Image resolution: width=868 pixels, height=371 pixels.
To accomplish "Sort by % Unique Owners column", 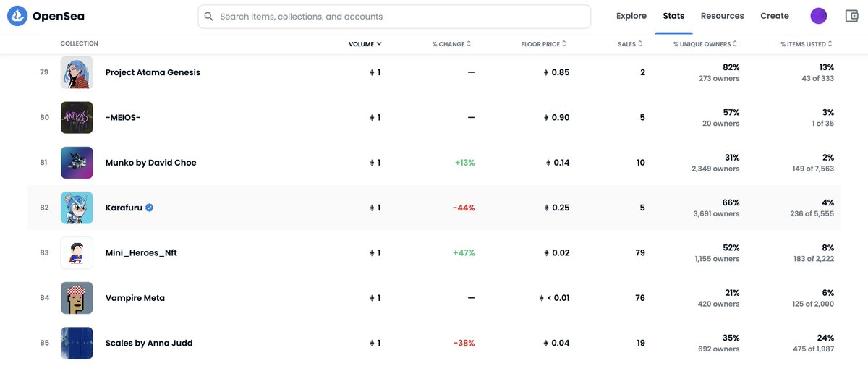I will pos(705,44).
